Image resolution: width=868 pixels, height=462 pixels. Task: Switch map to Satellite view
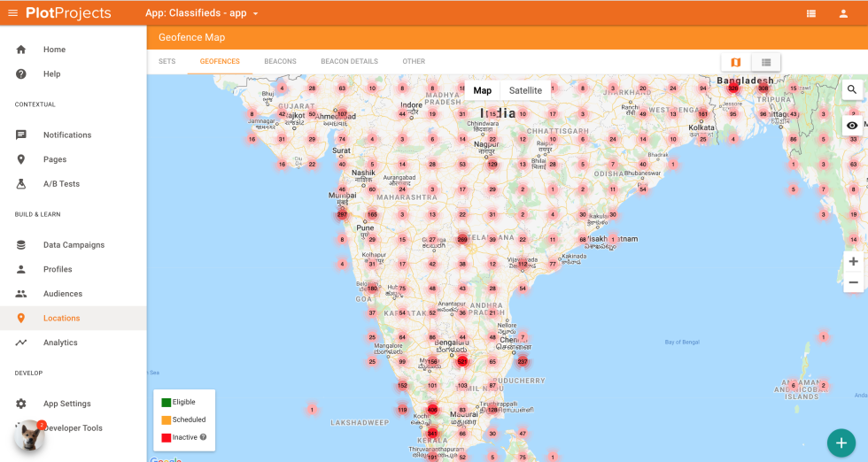click(525, 90)
